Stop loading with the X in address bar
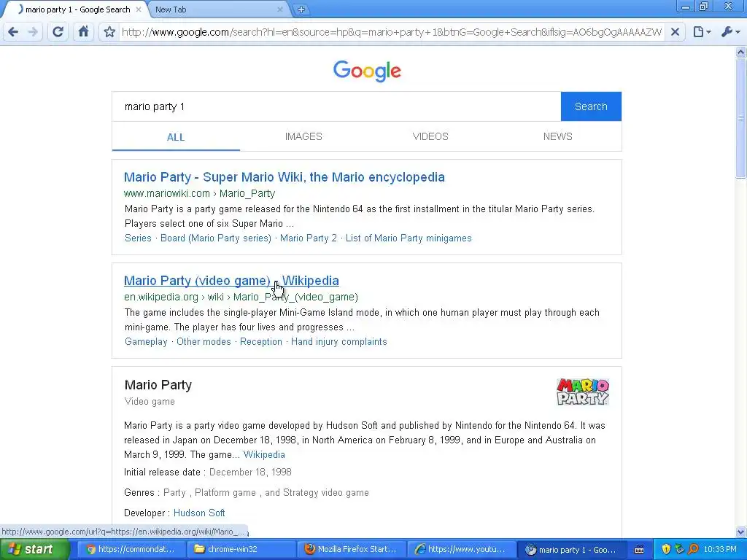Screen dimensions: 747x560 675,32
